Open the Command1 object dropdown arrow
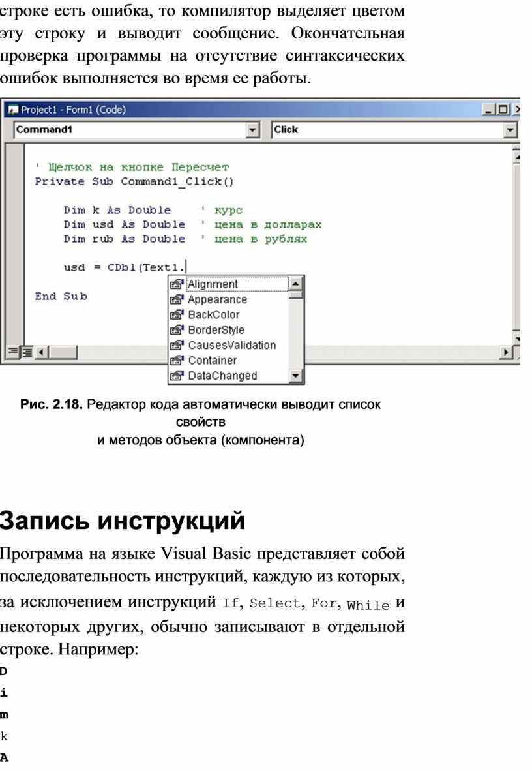 point(253,130)
